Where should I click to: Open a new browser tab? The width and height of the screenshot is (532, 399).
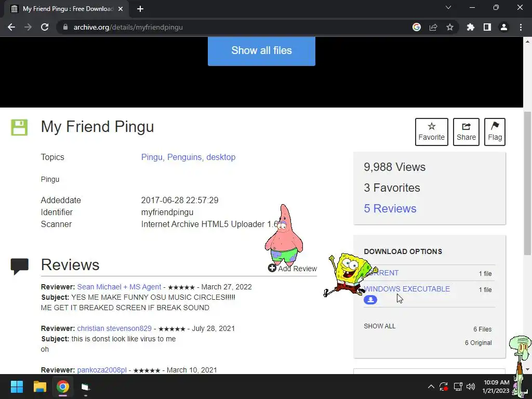(140, 9)
